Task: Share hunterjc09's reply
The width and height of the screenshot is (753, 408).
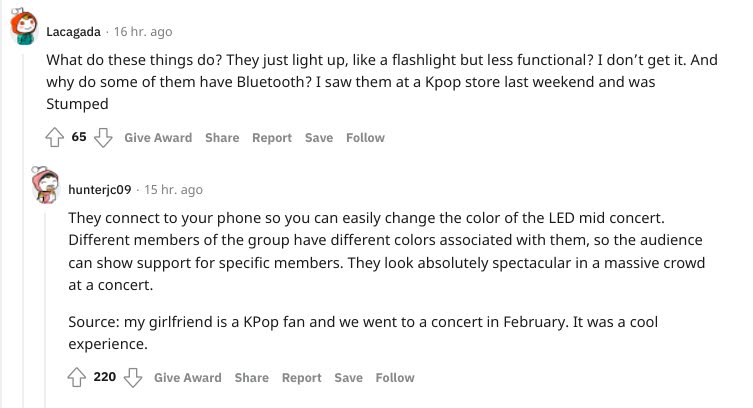Action: pos(252,378)
